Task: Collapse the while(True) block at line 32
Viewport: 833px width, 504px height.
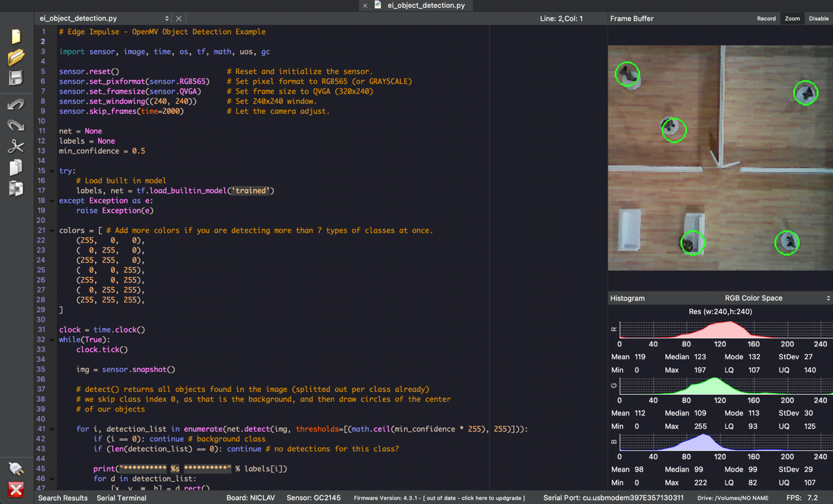Action: (52, 340)
